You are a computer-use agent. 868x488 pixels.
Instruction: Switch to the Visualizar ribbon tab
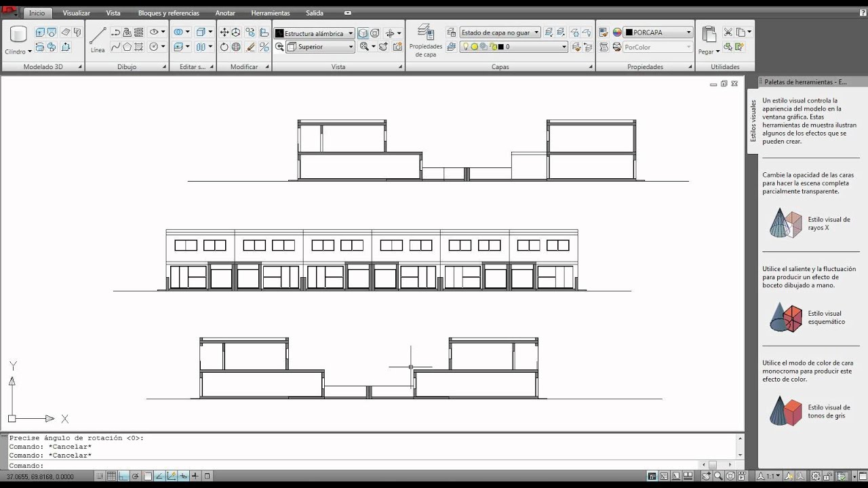(76, 13)
